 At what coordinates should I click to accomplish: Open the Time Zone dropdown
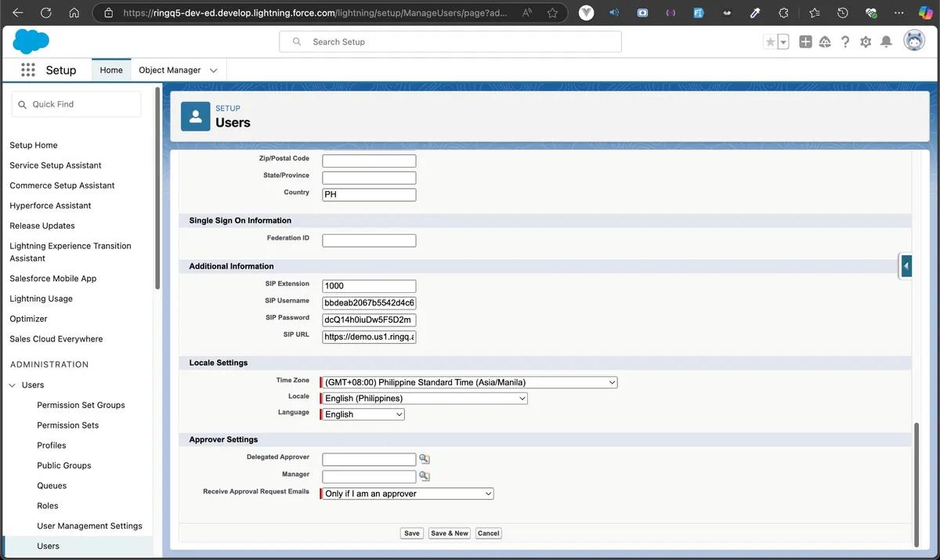pyautogui.click(x=470, y=382)
